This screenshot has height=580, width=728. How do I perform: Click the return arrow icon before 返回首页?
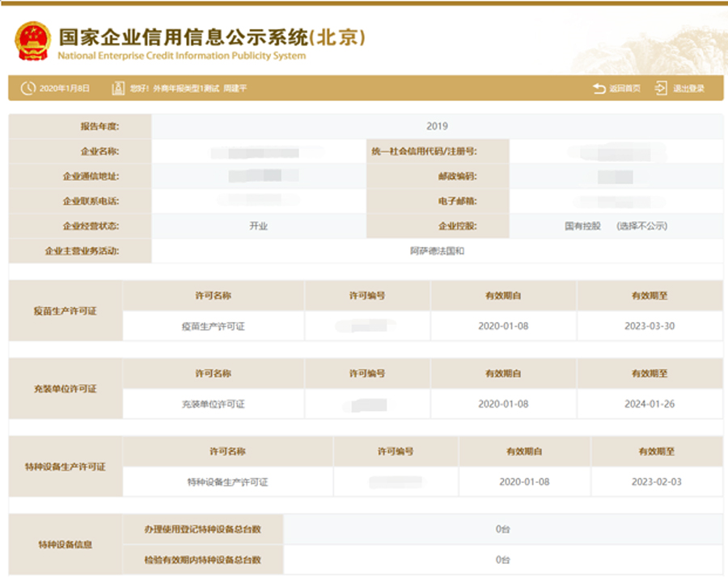pos(597,87)
